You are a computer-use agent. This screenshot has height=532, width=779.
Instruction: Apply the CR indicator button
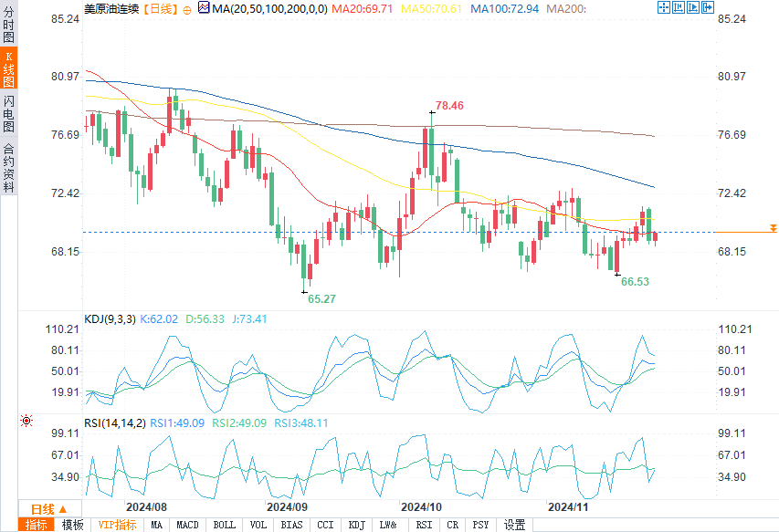(453, 525)
